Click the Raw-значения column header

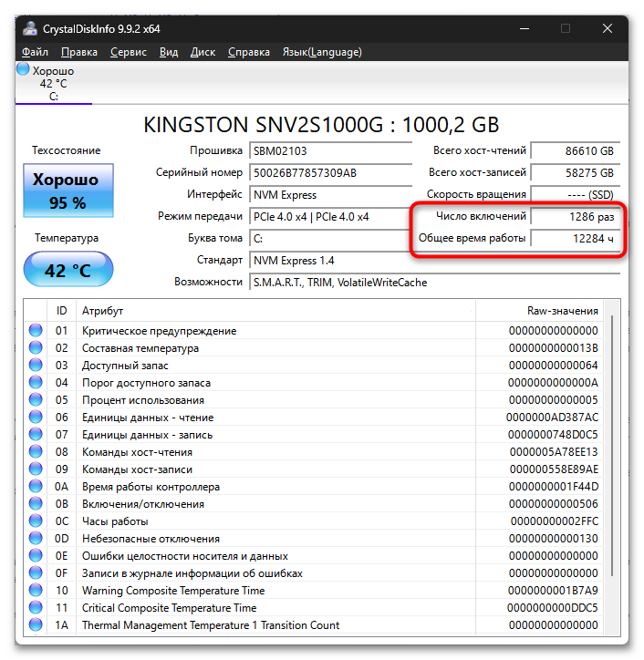click(539, 311)
